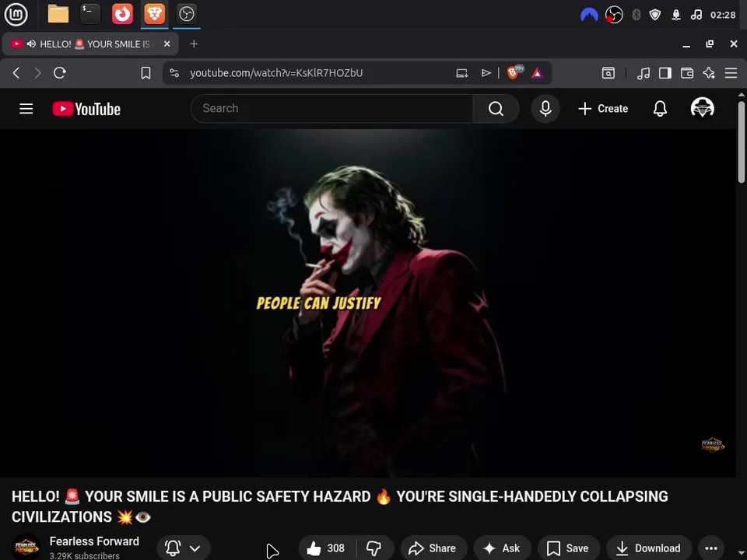Search with voice using microphone
Screen dimensions: 747x560
[x=545, y=109]
